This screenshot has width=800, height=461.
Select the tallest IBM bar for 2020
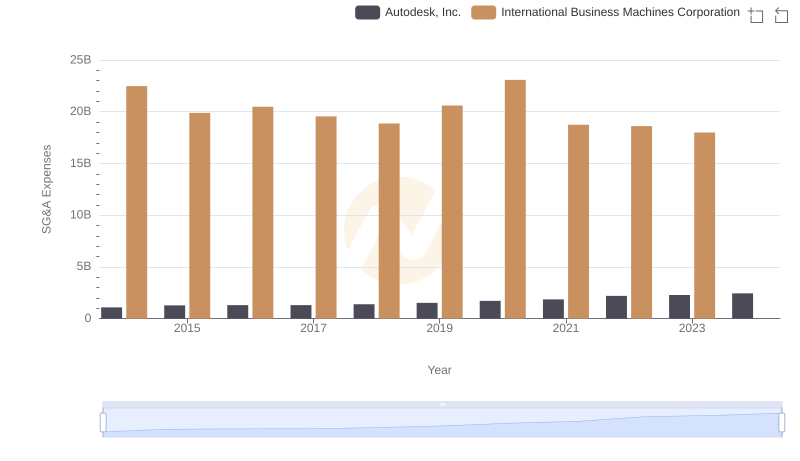[515, 199]
